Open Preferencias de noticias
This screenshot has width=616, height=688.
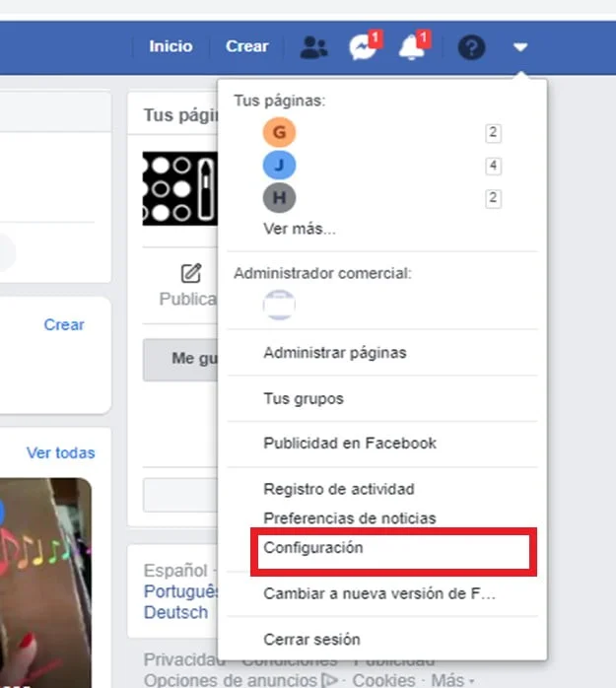[x=350, y=518]
